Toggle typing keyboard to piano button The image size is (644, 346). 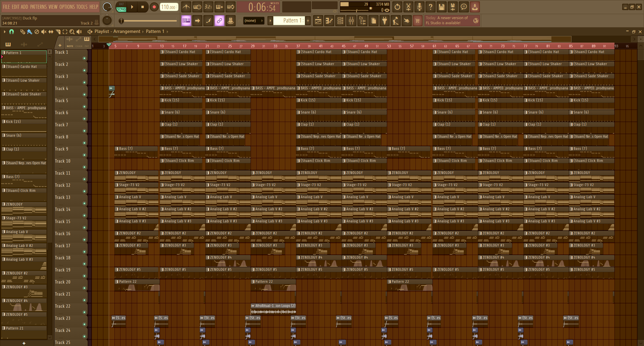pyautogui.click(x=186, y=21)
